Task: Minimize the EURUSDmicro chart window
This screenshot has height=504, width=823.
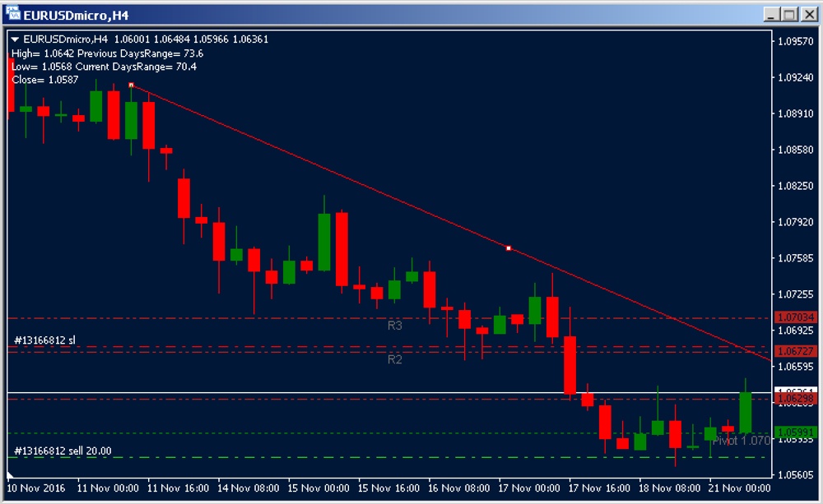Action: tap(770, 14)
